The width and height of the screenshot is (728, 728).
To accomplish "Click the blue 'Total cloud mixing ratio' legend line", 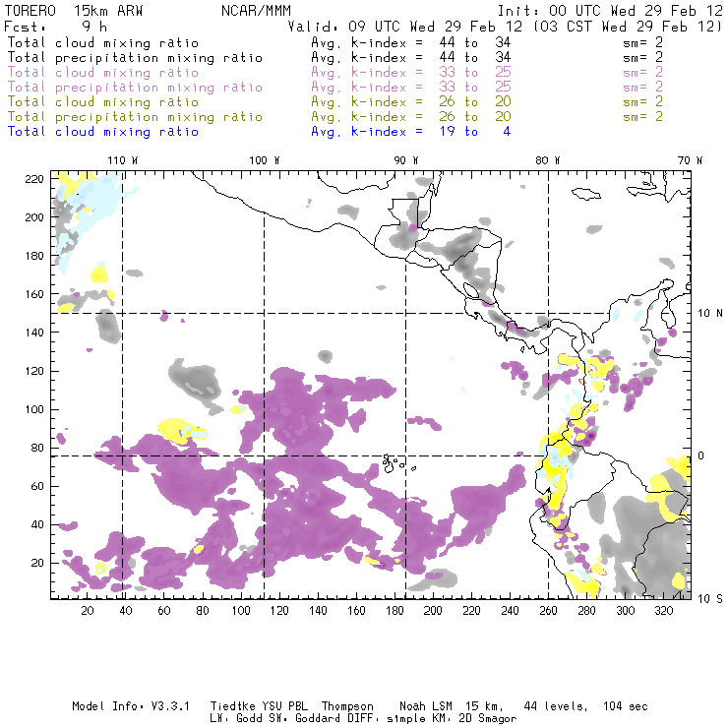I will pyautogui.click(x=103, y=132).
